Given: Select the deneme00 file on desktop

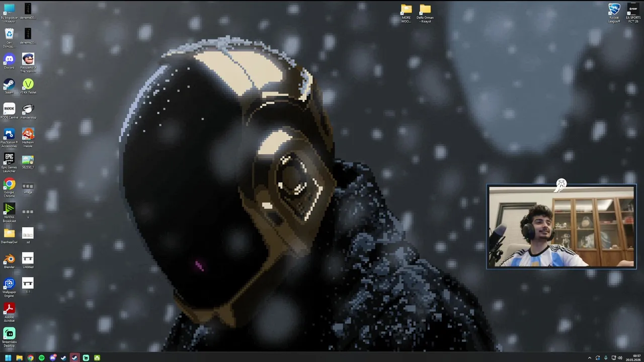Looking at the screenshot, I should point(28,11).
